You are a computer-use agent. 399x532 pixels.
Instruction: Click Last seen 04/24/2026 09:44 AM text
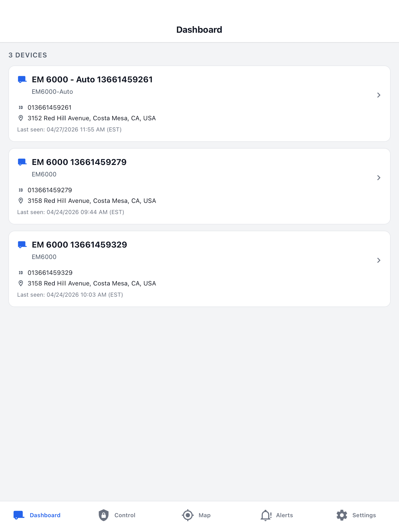[71, 212]
